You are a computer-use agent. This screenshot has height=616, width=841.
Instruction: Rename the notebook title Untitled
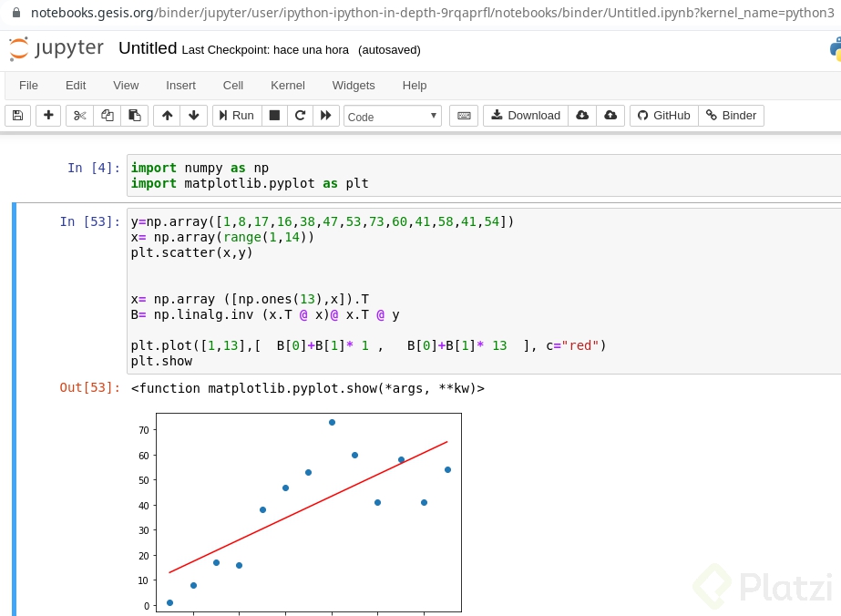(148, 48)
